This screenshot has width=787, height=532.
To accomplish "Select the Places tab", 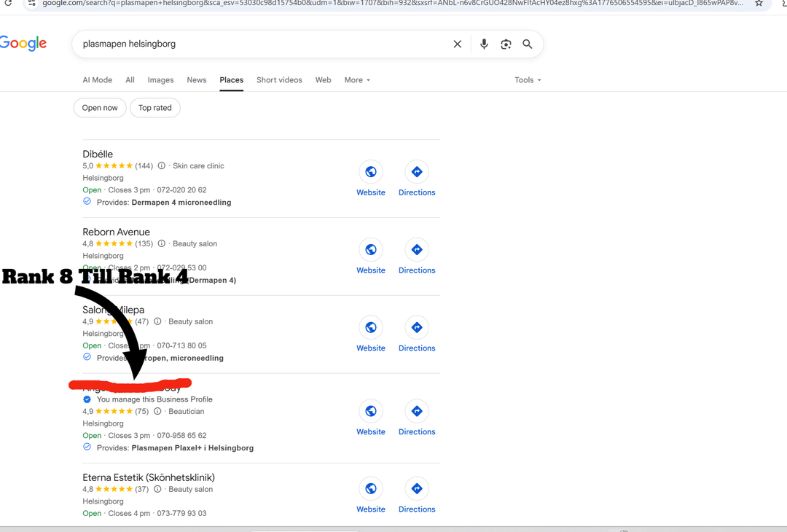I will point(232,80).
